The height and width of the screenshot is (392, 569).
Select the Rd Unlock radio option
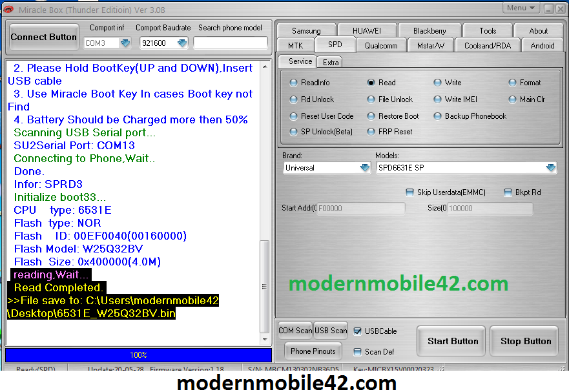[x=312, y=99]
